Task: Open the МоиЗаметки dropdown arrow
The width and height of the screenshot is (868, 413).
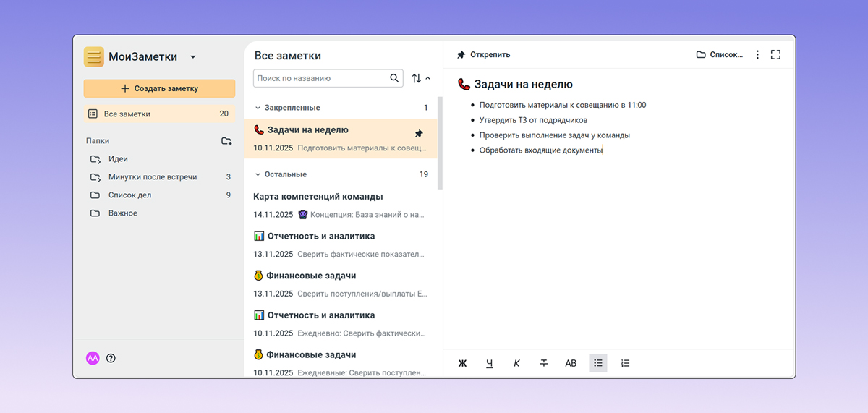Action: tap(192, 57)
